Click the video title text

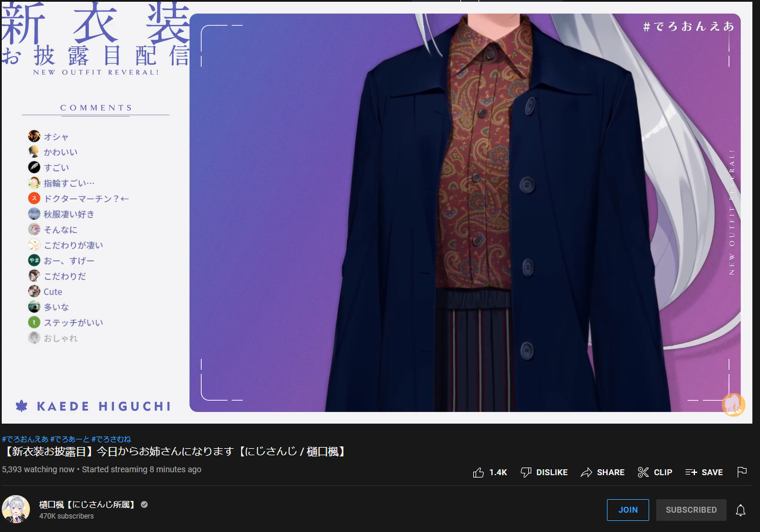(175, 452)
